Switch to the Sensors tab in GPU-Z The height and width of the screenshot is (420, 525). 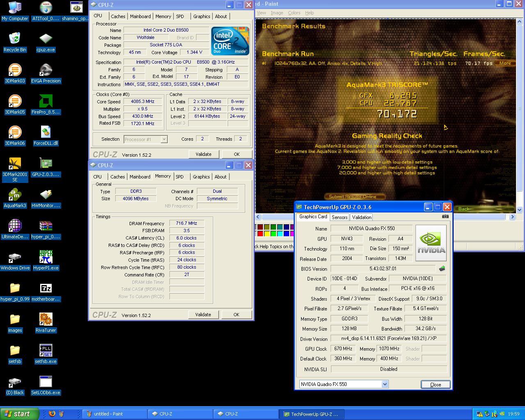[x=340, y=217]
